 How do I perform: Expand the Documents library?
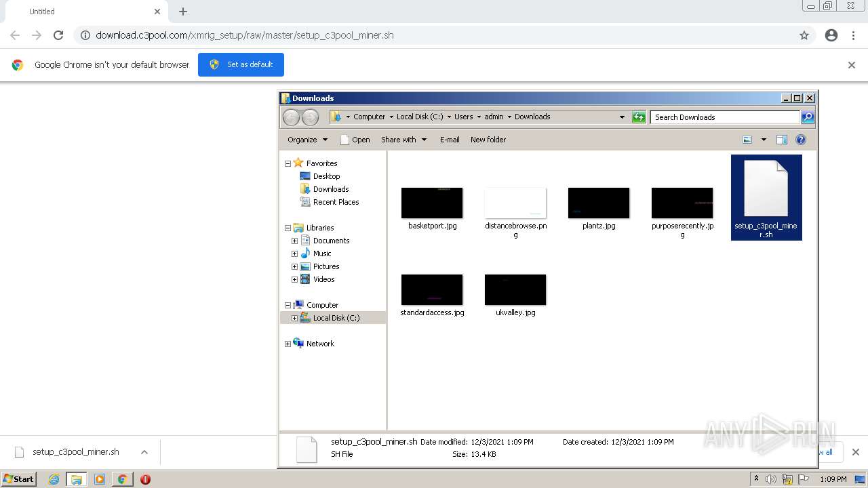[x=294, y=241]
